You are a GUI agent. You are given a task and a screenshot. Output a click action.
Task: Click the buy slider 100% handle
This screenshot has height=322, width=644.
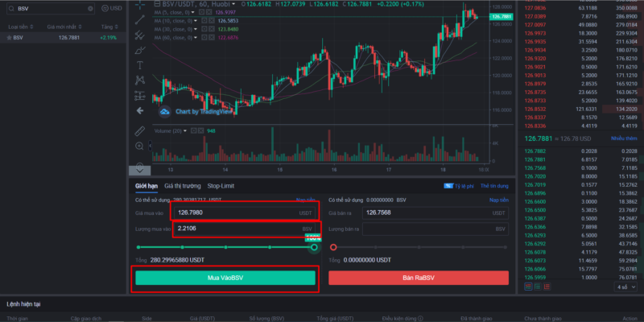(x=314, y=247)
